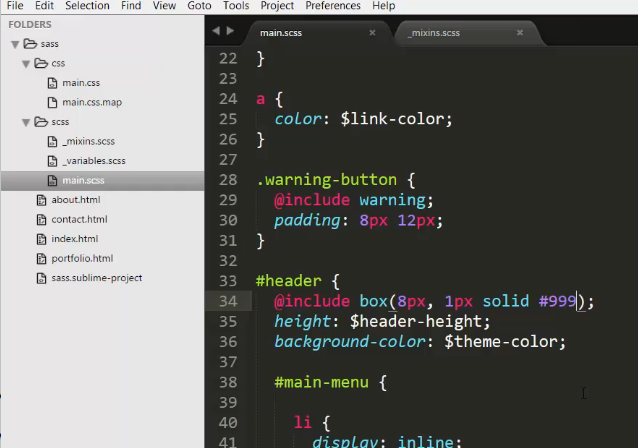
Task: Click '#999' color value in code
Action: click(x=557, y=302)
